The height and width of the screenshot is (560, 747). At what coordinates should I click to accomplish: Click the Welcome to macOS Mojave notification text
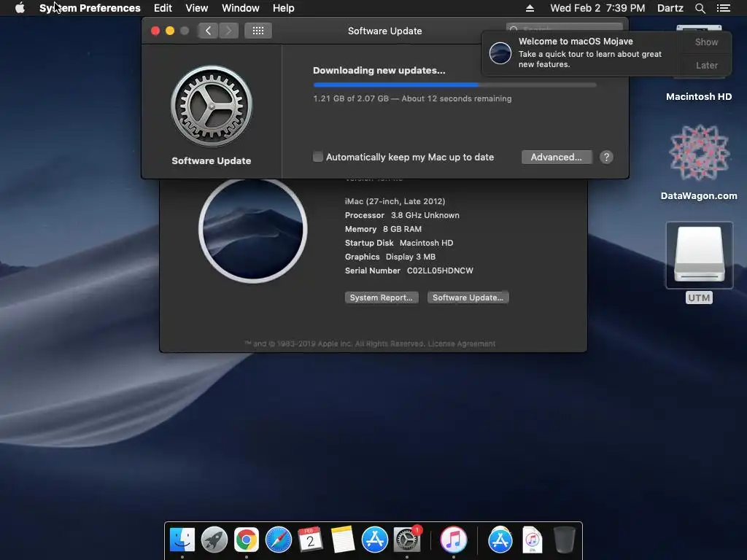pos(576,42)
